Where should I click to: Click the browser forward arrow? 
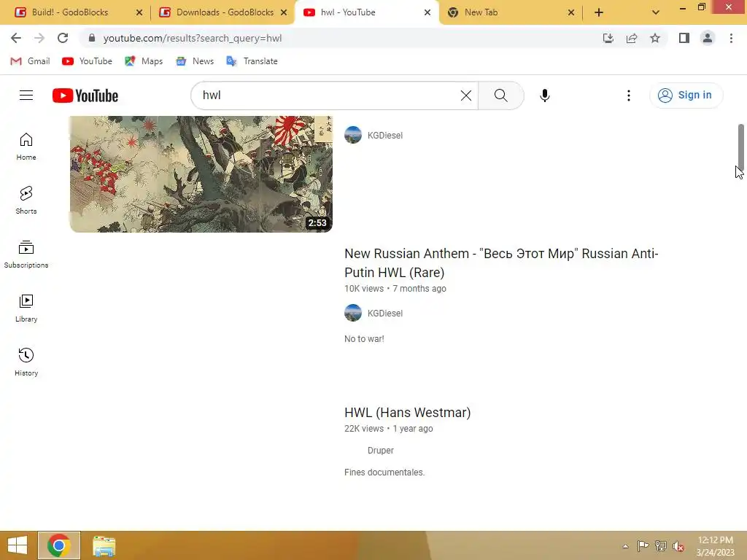(39, 38)
